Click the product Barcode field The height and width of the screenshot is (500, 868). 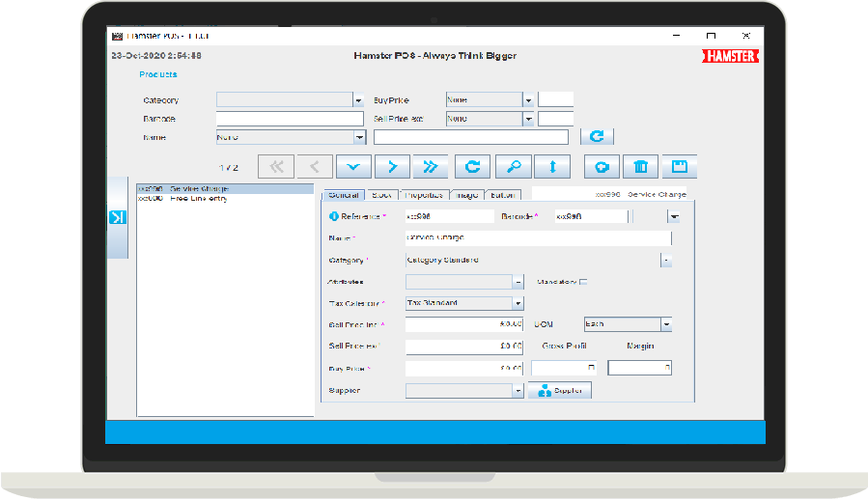(591, 216)
